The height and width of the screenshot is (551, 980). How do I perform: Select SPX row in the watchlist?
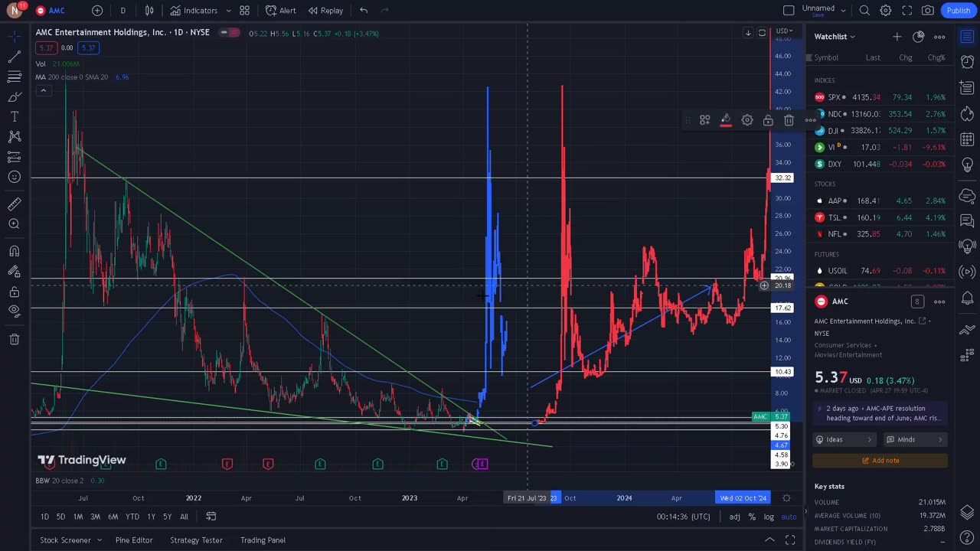click(x=880, y=97)
